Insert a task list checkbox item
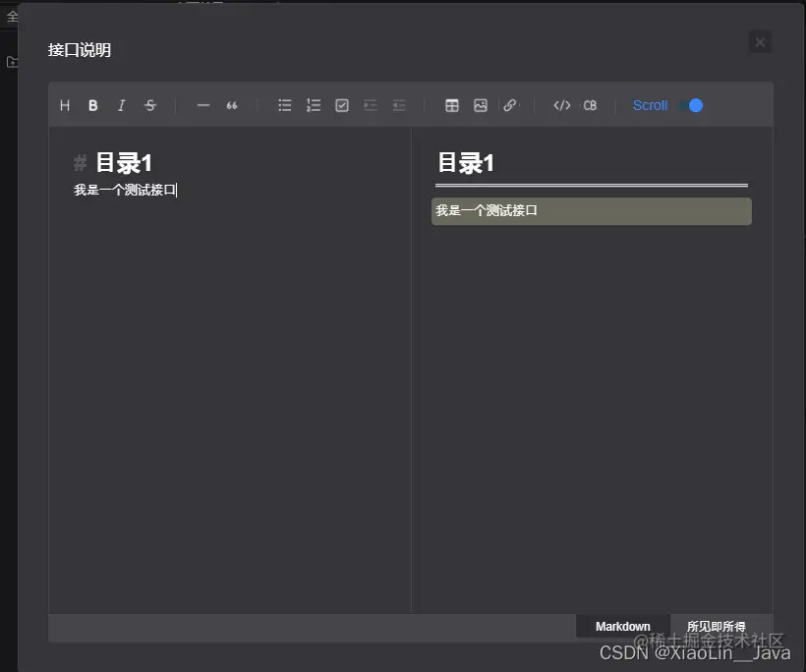This screenshot has width=806, height=672. coord(341,105)
